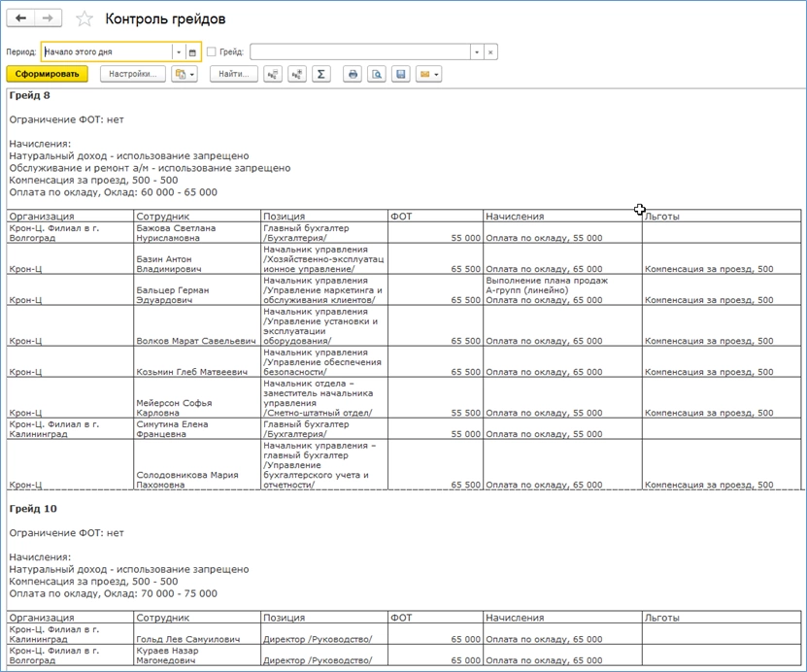Click the sum (Σ) toolbar icon

(321, 74)
